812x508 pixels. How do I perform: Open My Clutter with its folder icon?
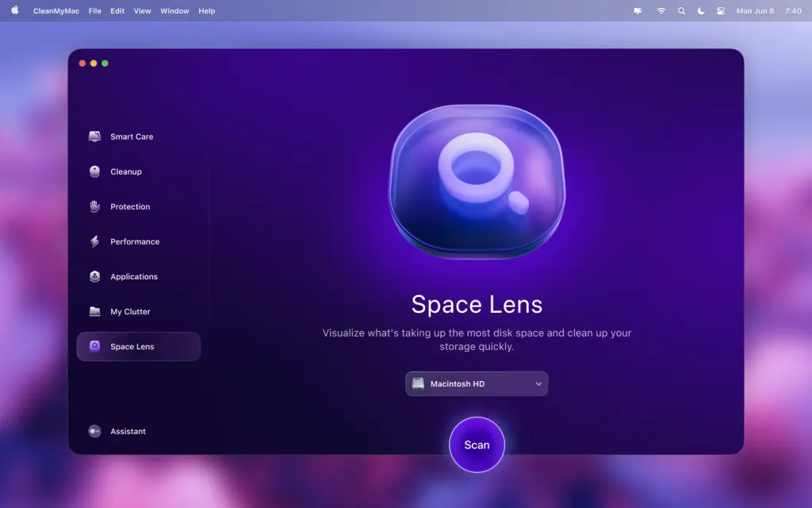pos(95,311)
